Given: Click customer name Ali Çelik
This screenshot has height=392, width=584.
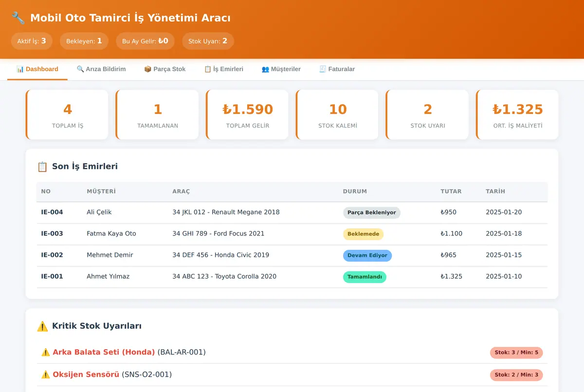Looking at the screenshot, I should coord(99,212).
